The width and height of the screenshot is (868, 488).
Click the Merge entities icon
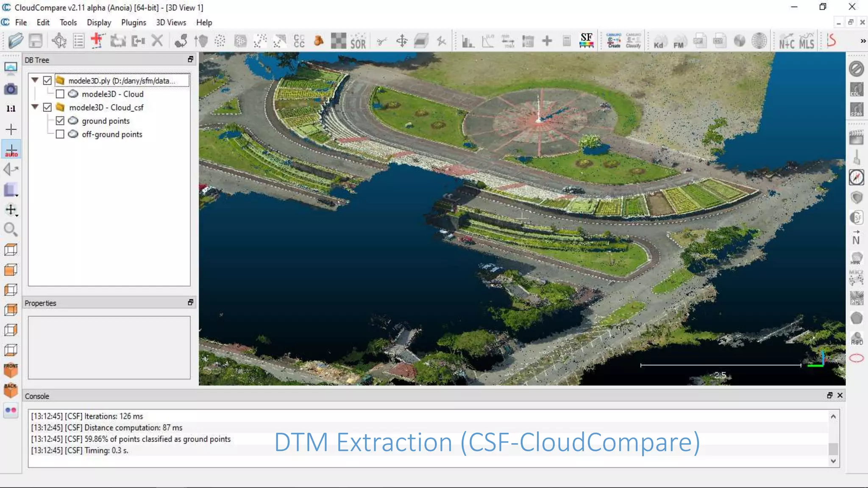pos(138,41)
